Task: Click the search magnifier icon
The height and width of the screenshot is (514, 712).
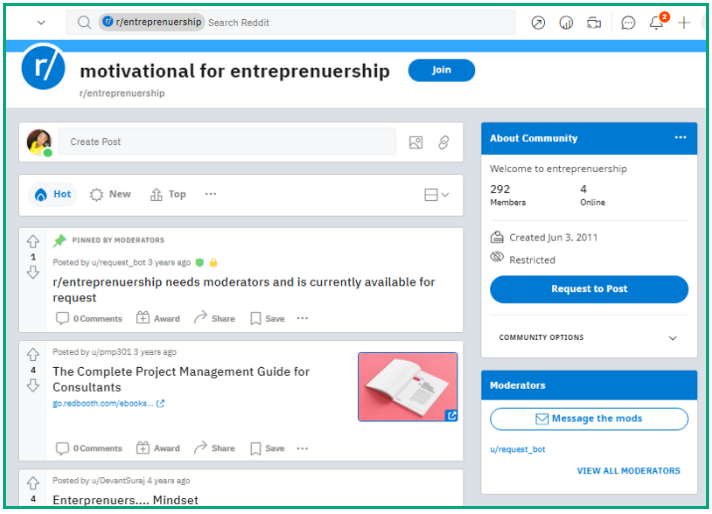Action: (84, 22)
